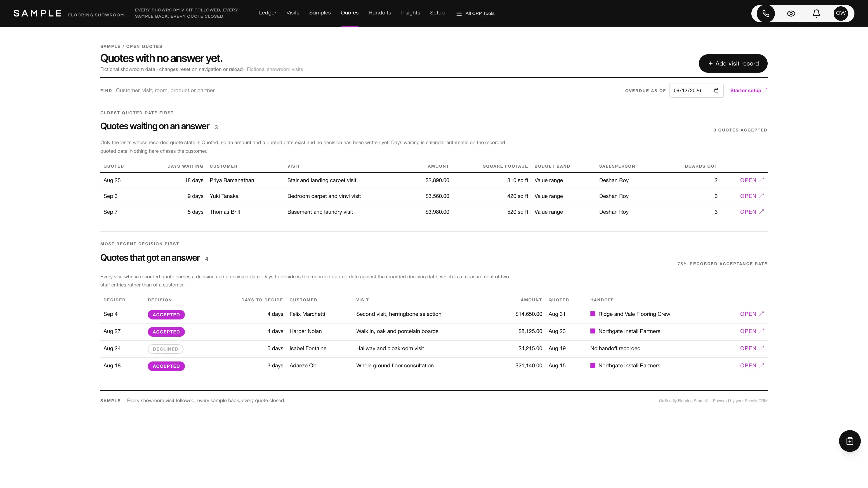This screenshot has height=488, width=868.
Task: Open the Starter setup link
Action: pyautogui.click(x=748, y=91)
